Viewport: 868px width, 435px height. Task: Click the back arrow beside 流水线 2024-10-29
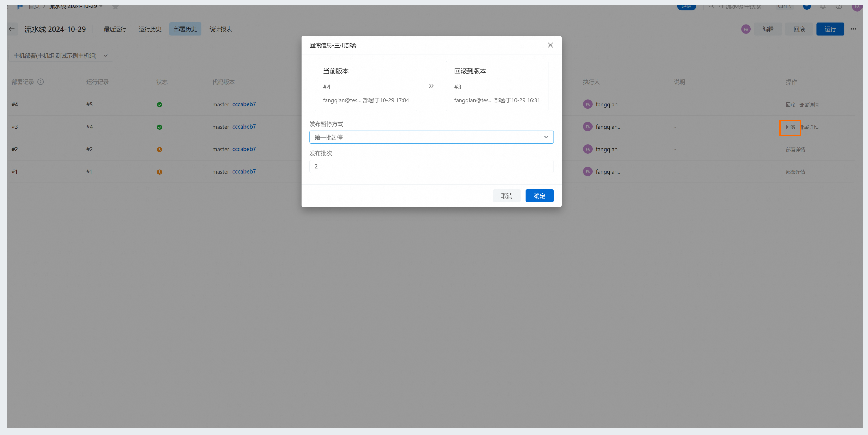tap(12, 29)
